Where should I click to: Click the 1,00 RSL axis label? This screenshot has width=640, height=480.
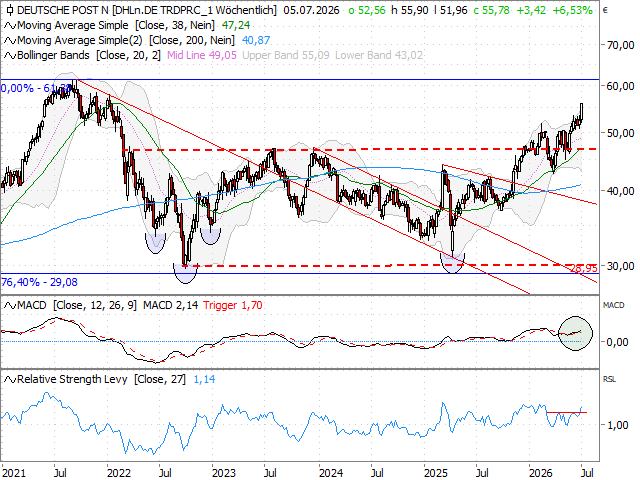coord(617,425)
